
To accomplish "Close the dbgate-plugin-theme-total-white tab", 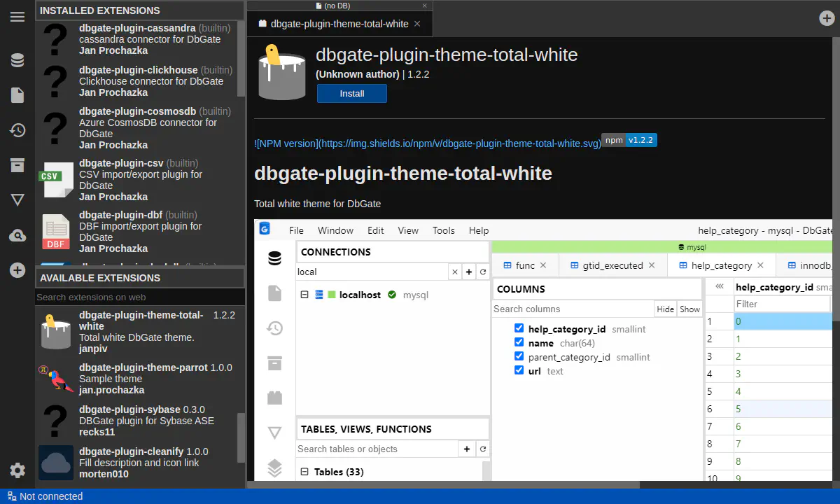I will [417, 24].
